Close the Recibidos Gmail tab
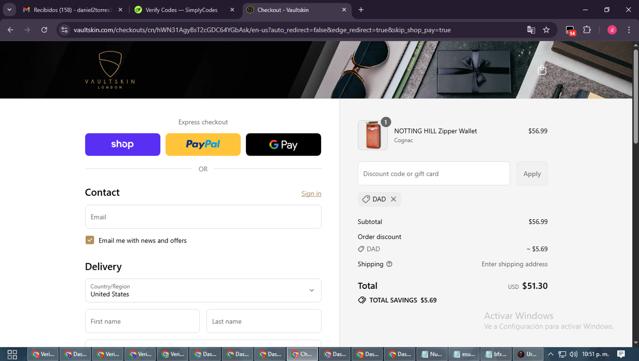The width and height of the screenshot is (639, 361). point(120,10)
